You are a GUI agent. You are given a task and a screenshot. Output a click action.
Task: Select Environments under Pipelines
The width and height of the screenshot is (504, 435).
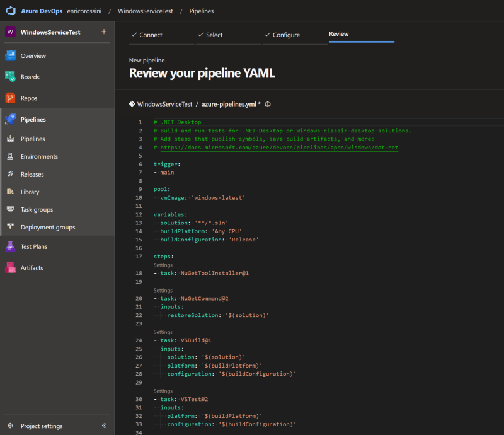39,156
